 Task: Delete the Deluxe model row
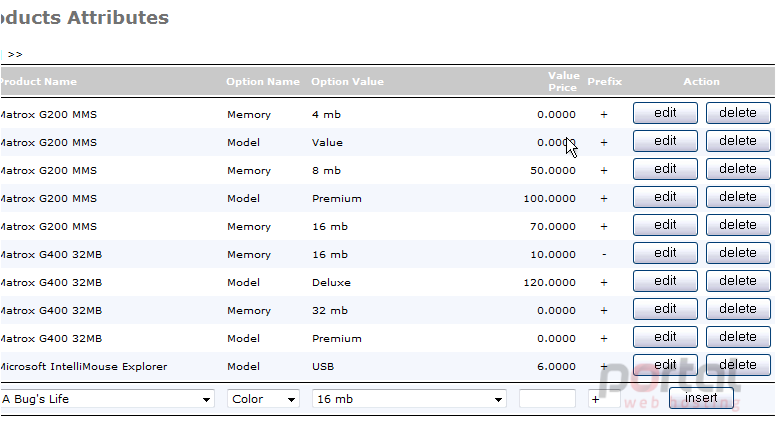click(738, 281)
